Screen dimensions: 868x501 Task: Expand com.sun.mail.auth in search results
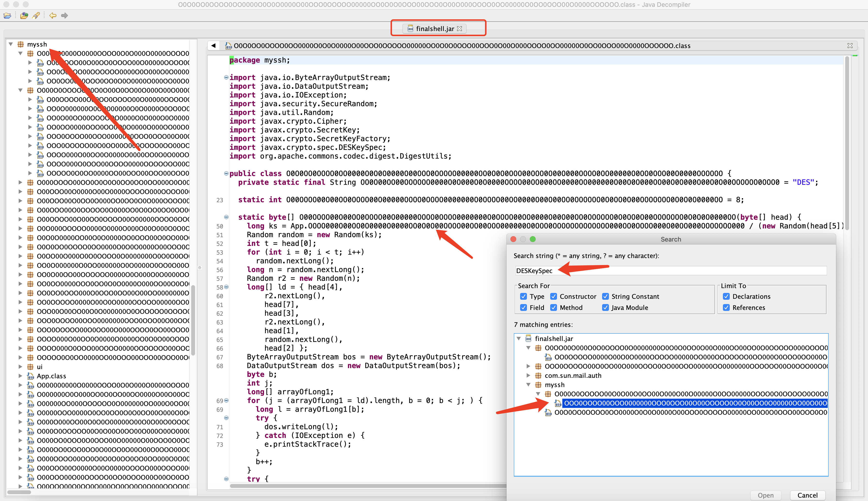528,375
